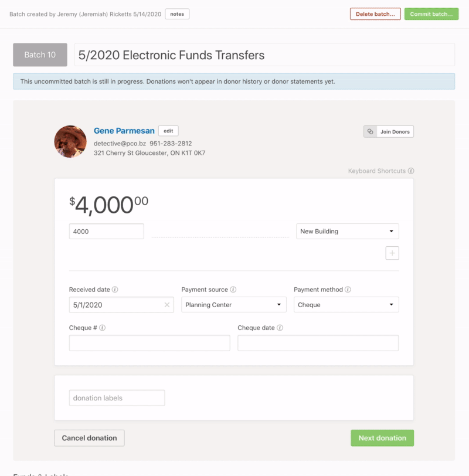This screenshot has height=476, width=469.
Task: Click Gene Parmesan's profile photo
Action: [x=70, y=141]
